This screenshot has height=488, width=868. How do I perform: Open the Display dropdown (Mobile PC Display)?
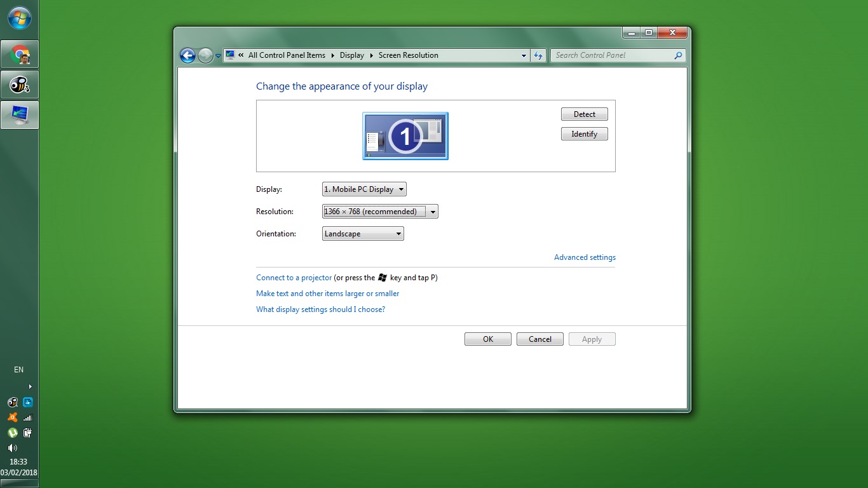(x=364, y=189)
